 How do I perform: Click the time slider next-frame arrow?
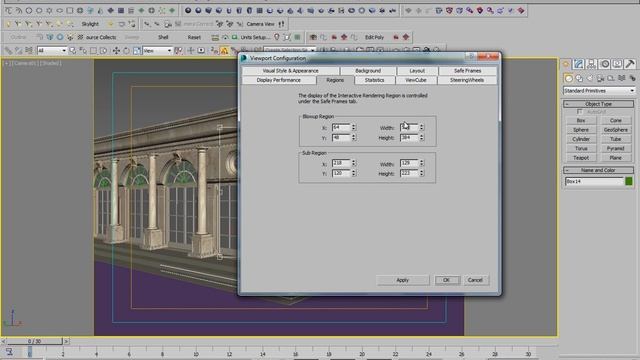pos(66,341)
